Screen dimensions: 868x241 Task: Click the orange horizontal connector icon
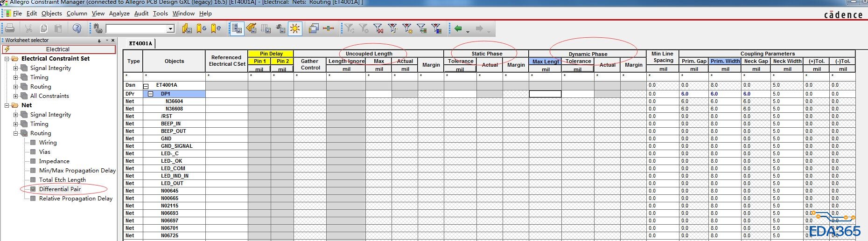click(329, 28)
